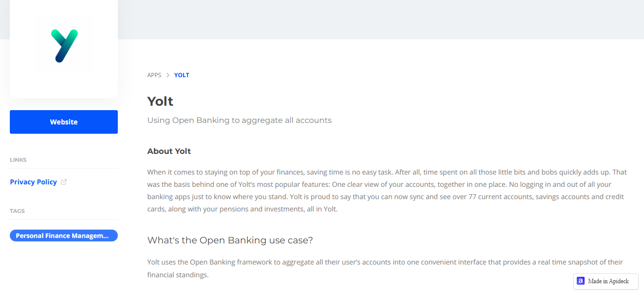Select the Personal Finance Management tag
The image size is (644, 295).
pyautogui.click(x=64, y=236)
